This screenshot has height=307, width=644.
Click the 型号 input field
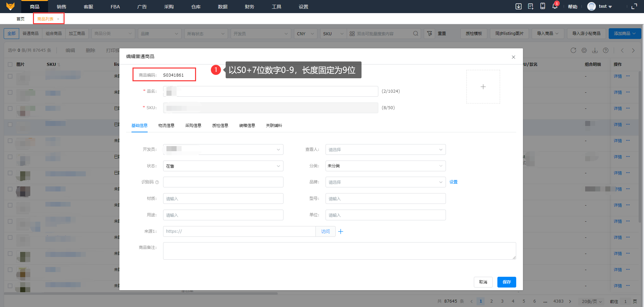click(386, 199)
